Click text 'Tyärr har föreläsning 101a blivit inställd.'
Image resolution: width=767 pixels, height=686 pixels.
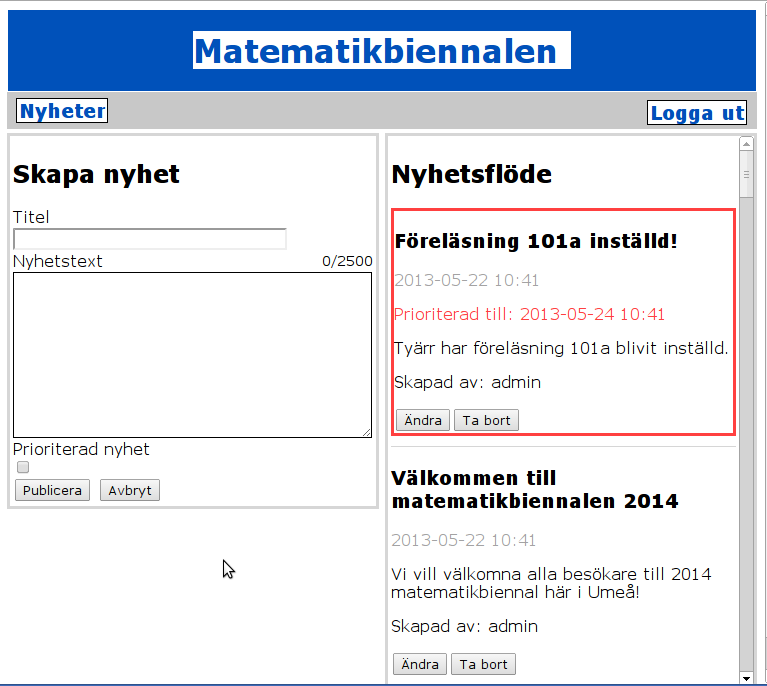point(561,348)
